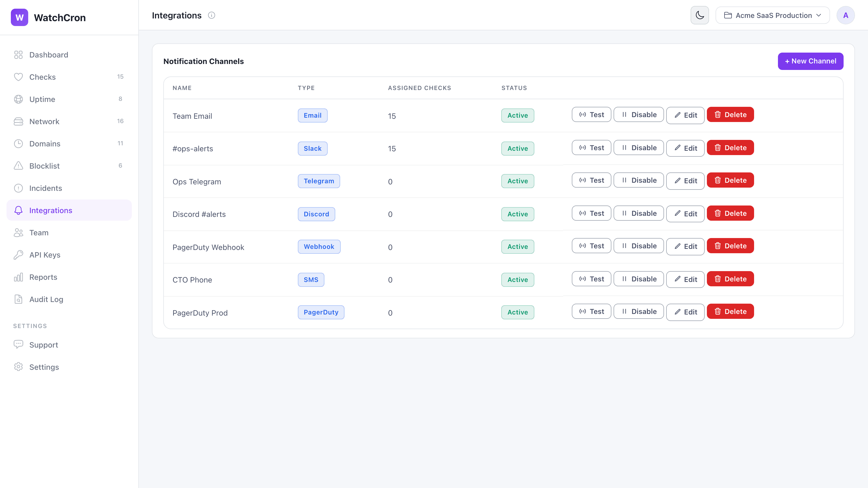Disable the Ops Telegram channel
868x488 pixels.
pos(639,180)
